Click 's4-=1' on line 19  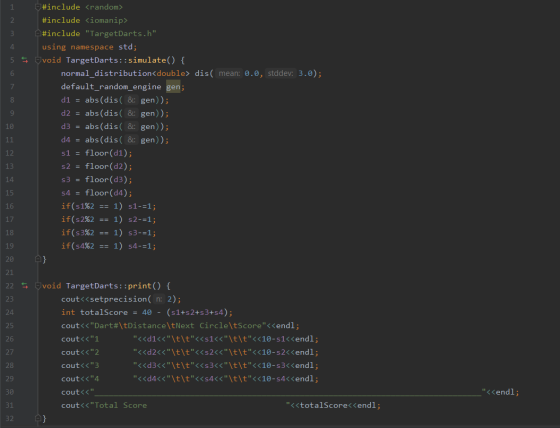point(140,246)
